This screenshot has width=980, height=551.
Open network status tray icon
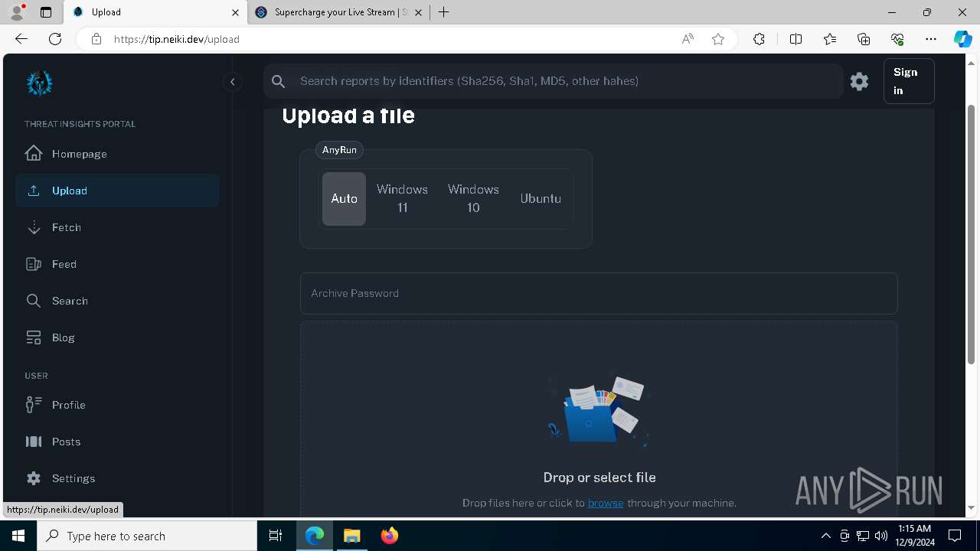tap(863, 536)
